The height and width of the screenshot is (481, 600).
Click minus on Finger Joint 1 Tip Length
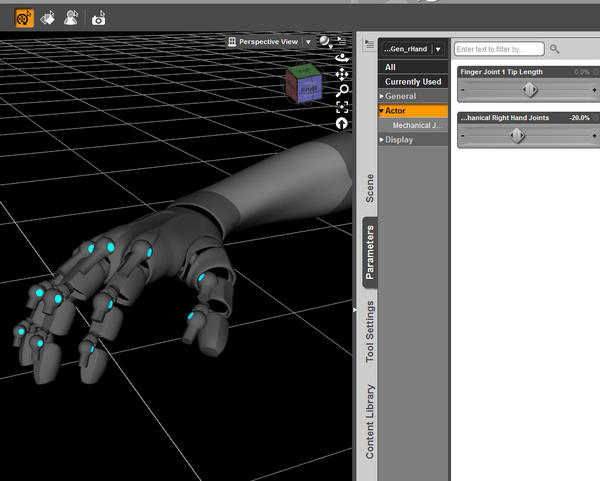coord(463,90)
